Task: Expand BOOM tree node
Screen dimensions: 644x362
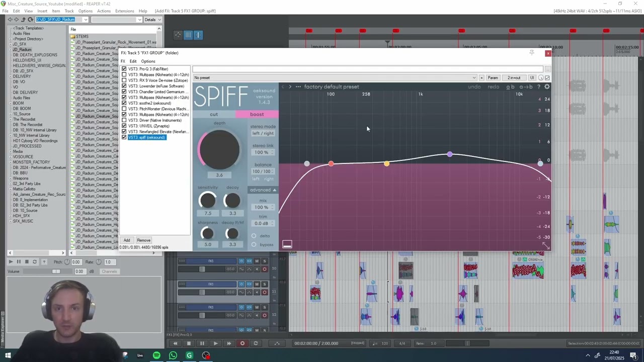Action: 10,103
